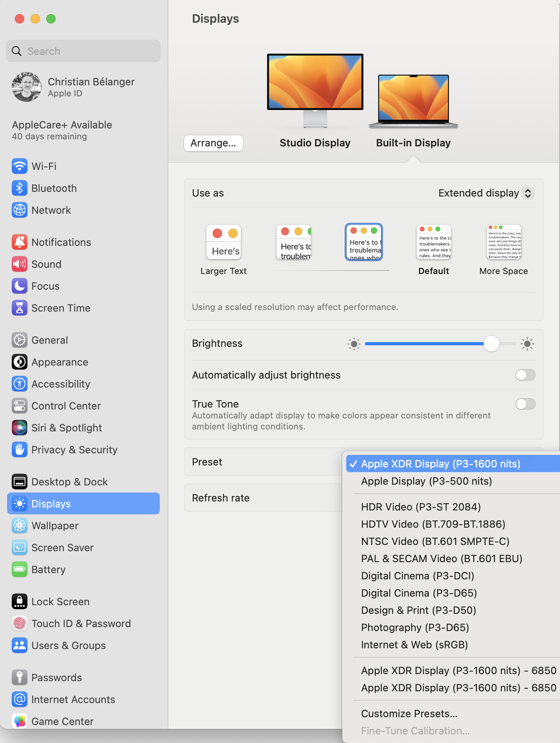This screenshot has height=743, width=560.
Task: Click the Passwords key icon
Action: point(20,677)
